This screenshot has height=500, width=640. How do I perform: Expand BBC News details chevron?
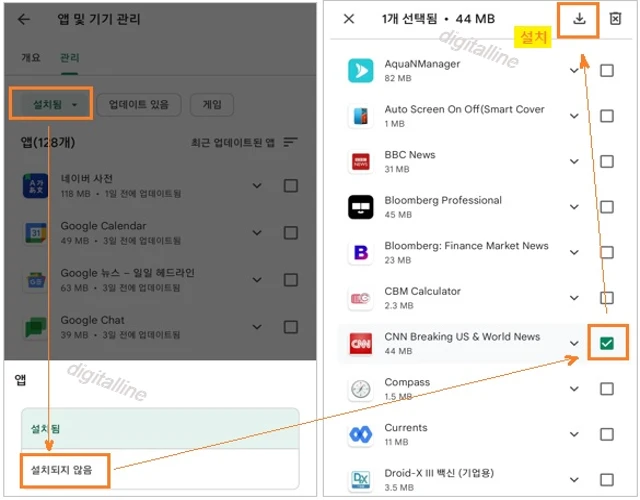(574, 162)
